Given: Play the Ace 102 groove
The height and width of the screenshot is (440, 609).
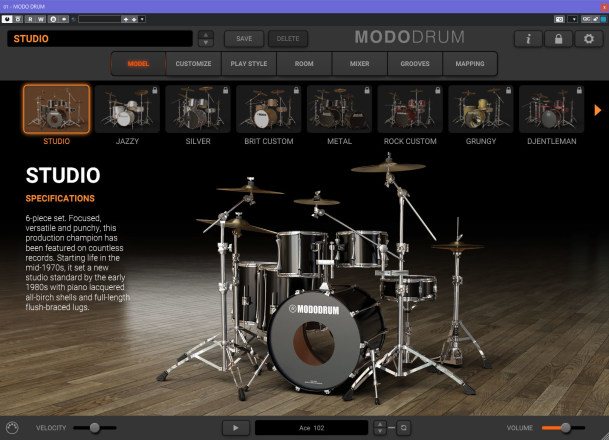Looking at the screenshot, I should [x=235, y=427].
